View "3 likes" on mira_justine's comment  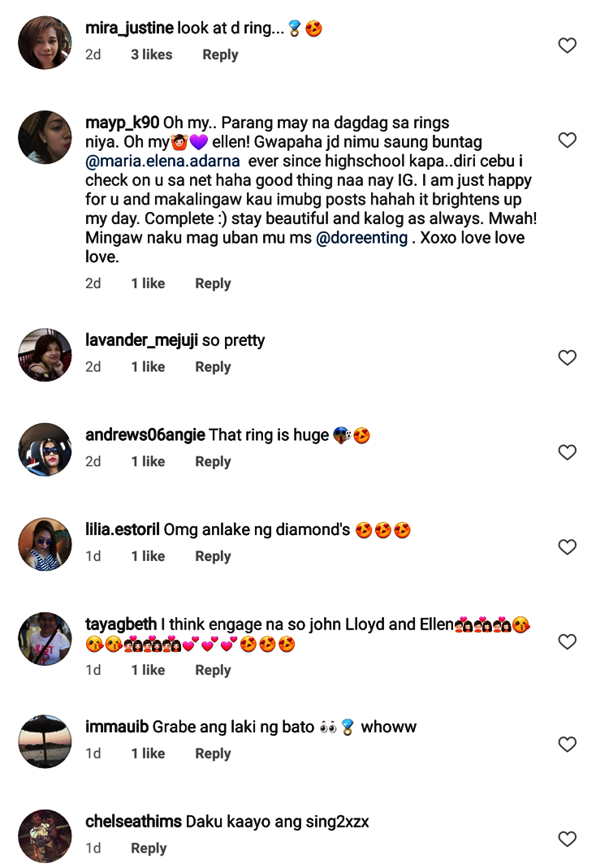(152, 54)
